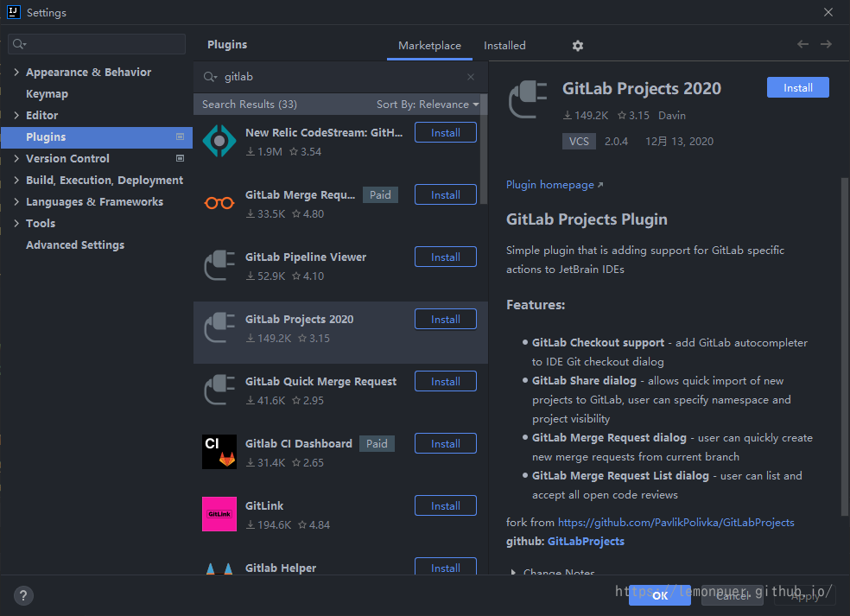
Task: Open the plugins gear settings menu
Action: [577, 46]
